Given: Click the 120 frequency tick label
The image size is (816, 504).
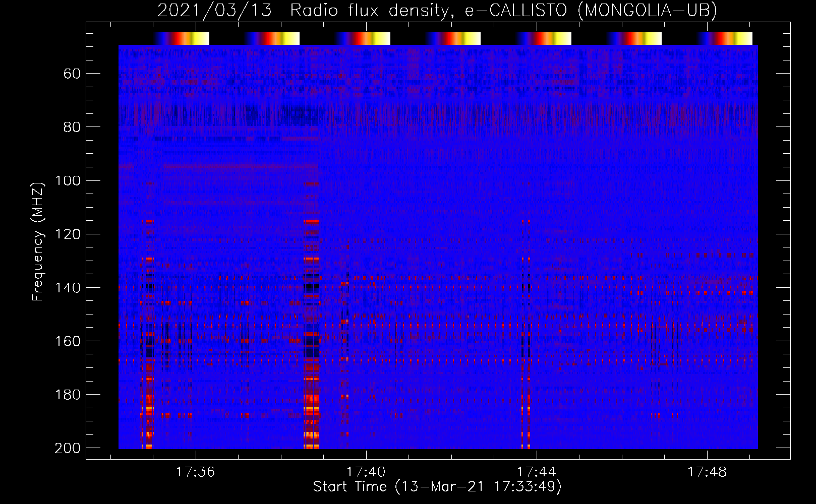Looking at the screenshot, I should (68, 234).
